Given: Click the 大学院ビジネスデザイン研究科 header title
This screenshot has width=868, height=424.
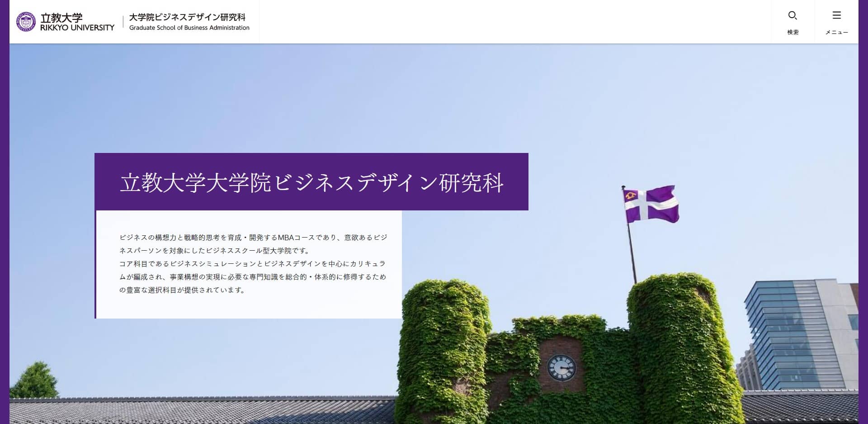Looking at the screenshot, I should pyautogui.click(x=187, y=17).
